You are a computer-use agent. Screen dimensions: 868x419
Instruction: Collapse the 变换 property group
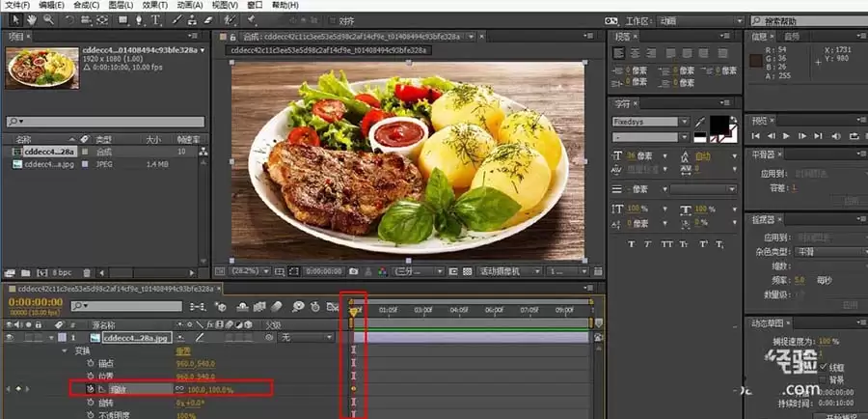coord(66,350)
